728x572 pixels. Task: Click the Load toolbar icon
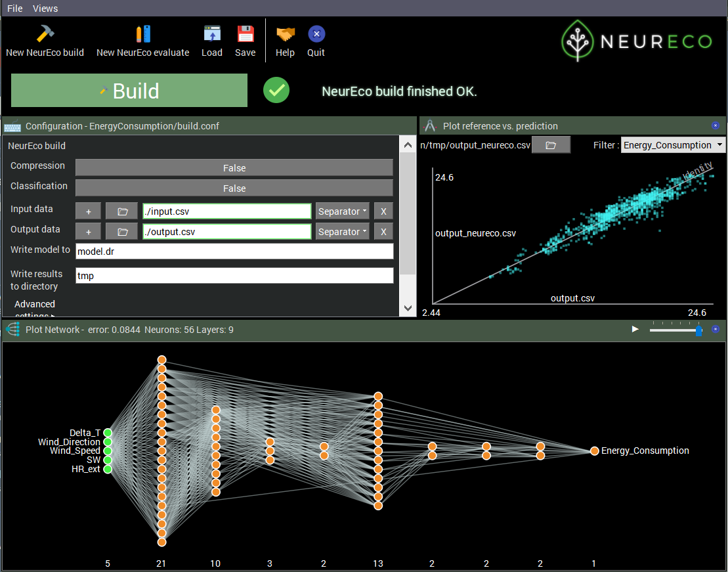(212, 33)
